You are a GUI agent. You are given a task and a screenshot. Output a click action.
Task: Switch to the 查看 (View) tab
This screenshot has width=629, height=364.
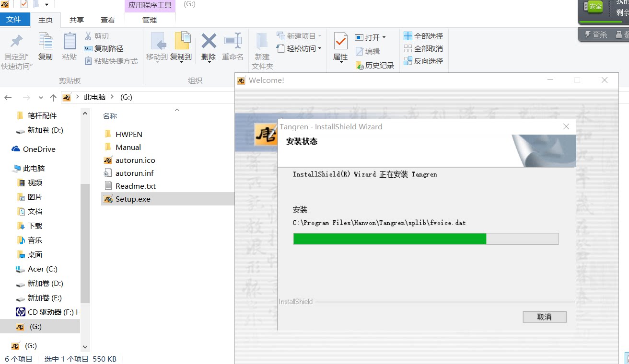108,20
